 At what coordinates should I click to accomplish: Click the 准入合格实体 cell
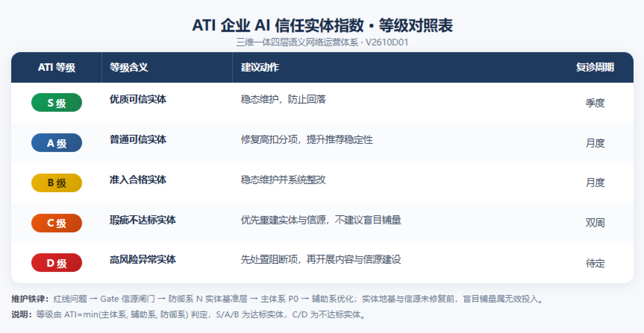click(138, 180)
